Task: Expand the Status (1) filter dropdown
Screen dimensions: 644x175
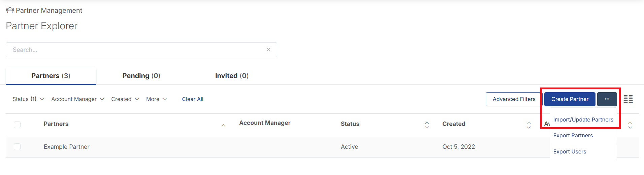Action: [28, 99]
